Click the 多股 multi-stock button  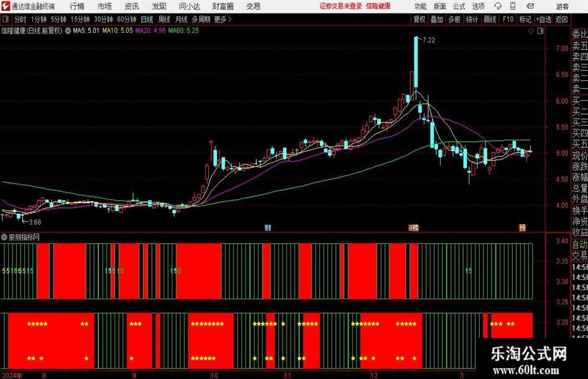(454, 19)
